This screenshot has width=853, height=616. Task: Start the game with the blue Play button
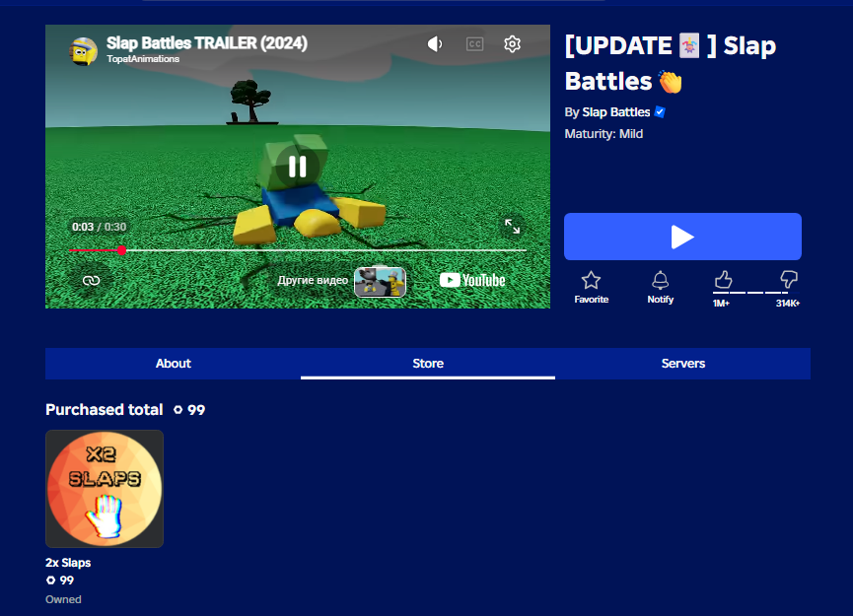pos(682,237)
